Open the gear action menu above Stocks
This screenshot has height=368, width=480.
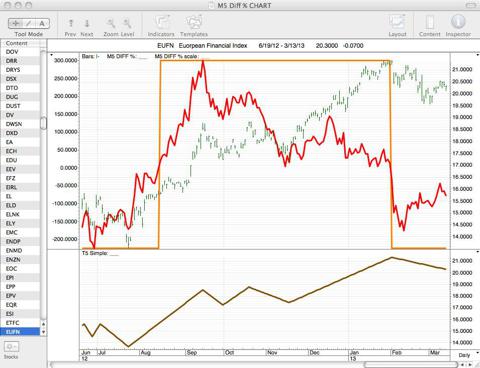[x=11, y=347]
